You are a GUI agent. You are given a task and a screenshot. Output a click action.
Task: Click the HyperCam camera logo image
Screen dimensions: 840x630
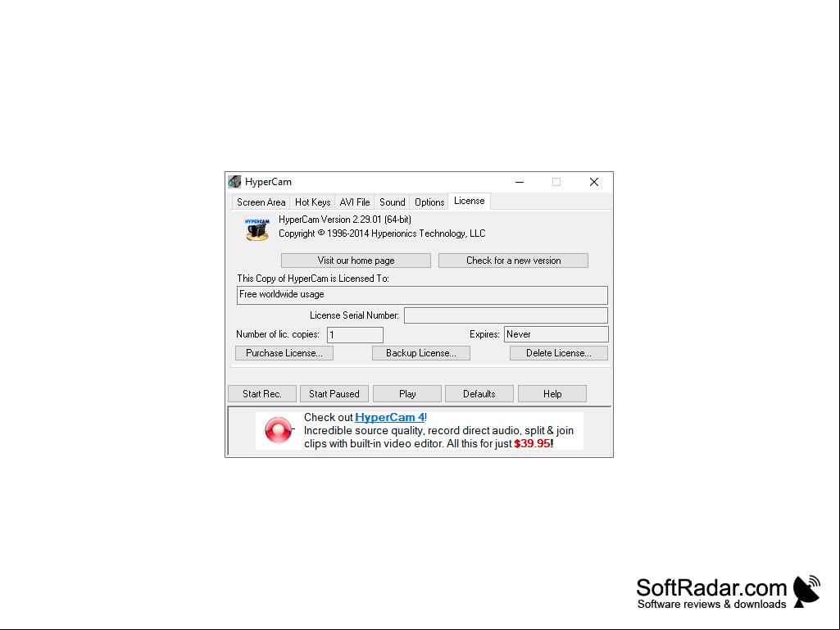coord(257,229)
